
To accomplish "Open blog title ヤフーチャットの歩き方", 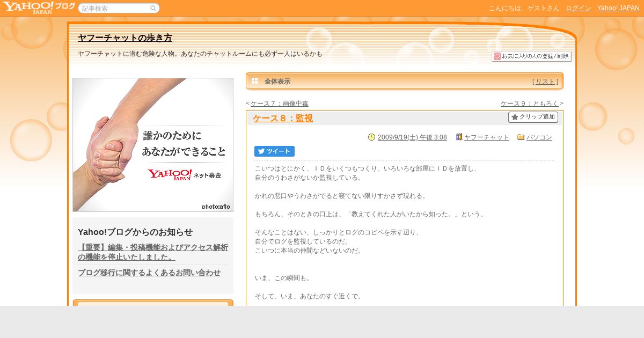I will [125, 38].
